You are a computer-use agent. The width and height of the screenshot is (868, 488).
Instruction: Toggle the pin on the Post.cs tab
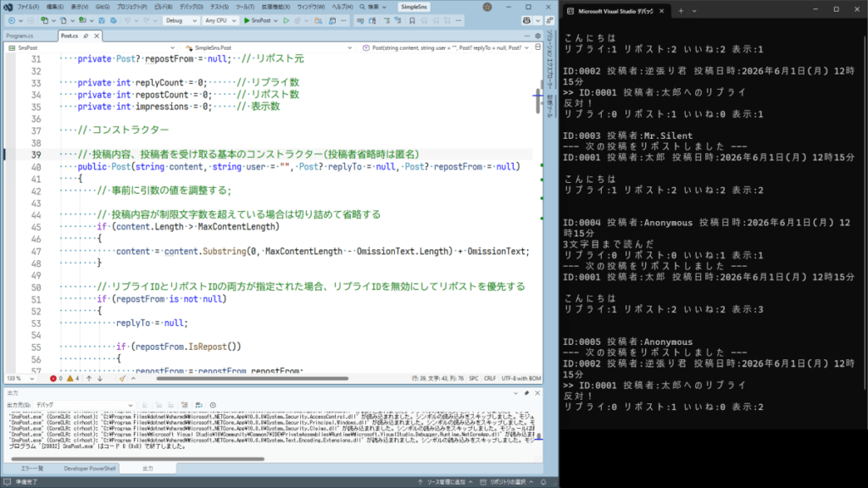(x=86, y=36)
